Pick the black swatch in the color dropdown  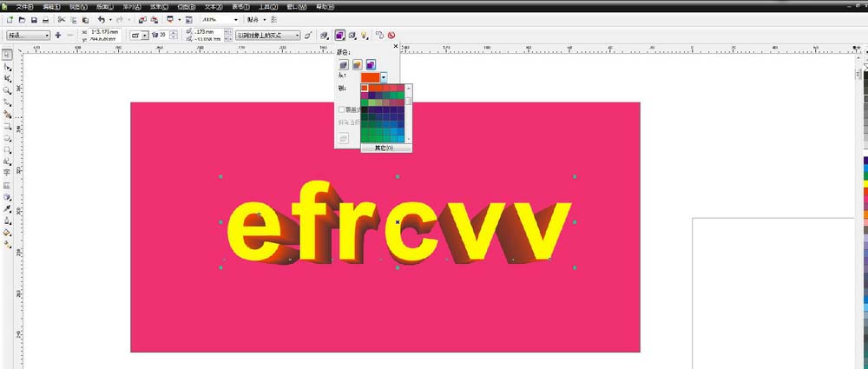(x=365, y=111)
